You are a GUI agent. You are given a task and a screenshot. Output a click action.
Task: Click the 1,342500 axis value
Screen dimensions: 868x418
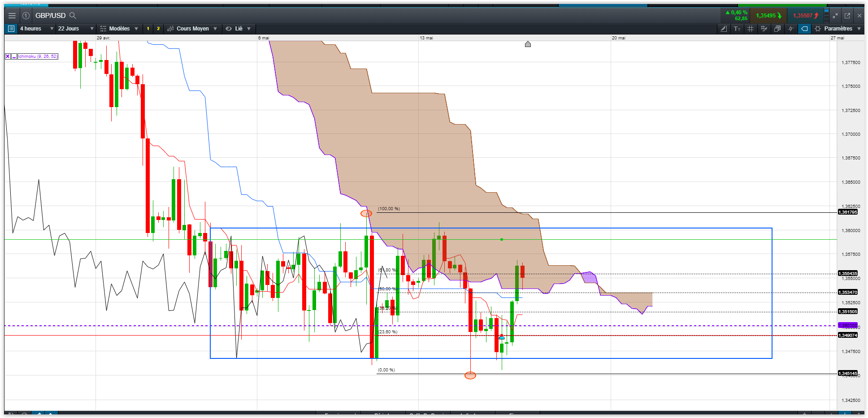click(x=851, y=401)
